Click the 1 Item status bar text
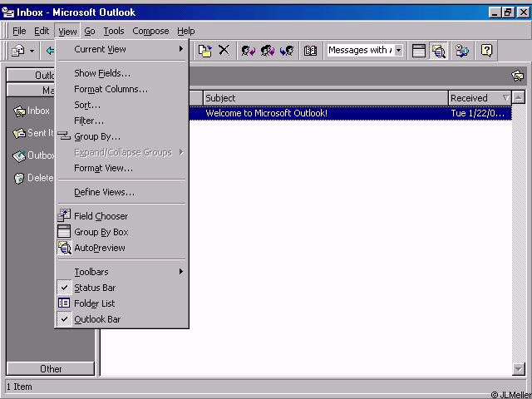Screen dimensions: 532x399 [x=19, y=387]
